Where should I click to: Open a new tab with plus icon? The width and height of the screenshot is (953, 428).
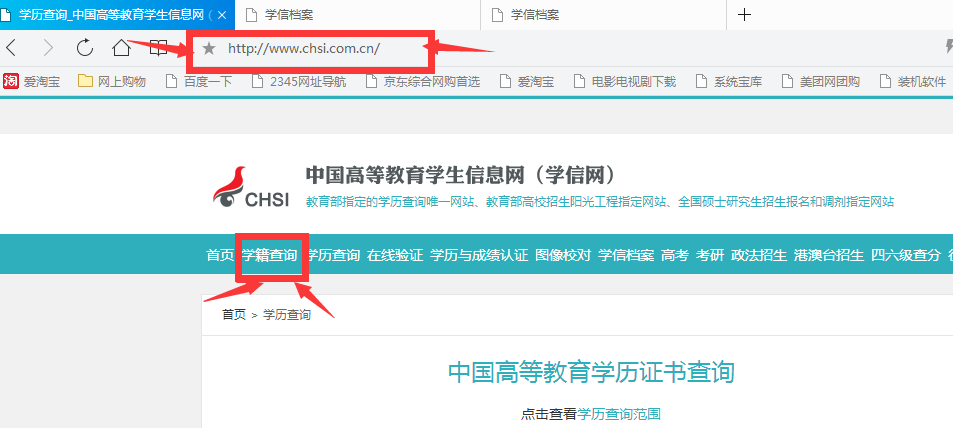point(745,15)
